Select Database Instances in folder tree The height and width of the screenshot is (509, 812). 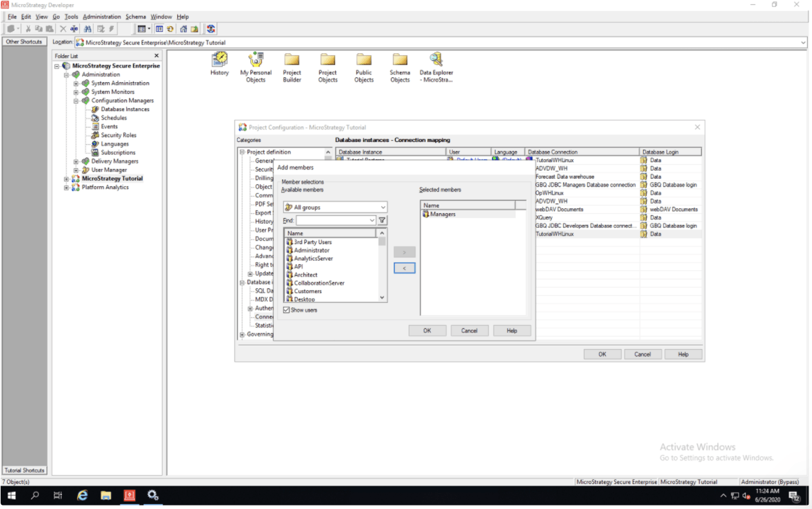click(125, 110)
